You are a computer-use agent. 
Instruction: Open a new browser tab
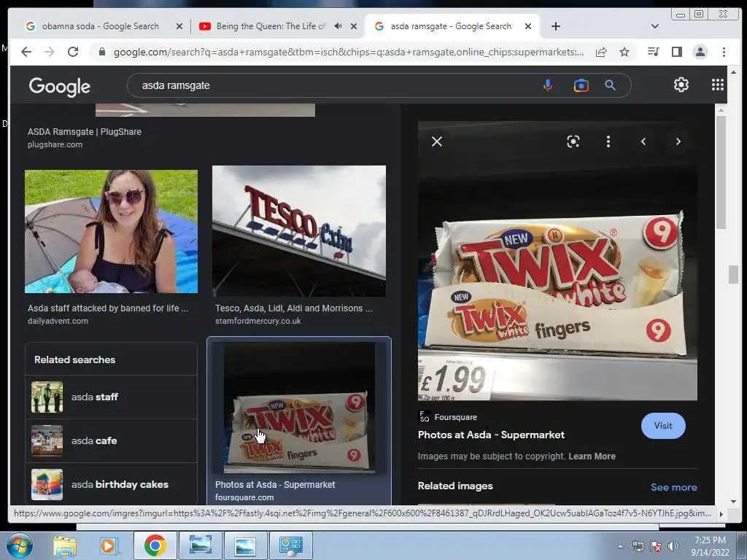[555, 26]
